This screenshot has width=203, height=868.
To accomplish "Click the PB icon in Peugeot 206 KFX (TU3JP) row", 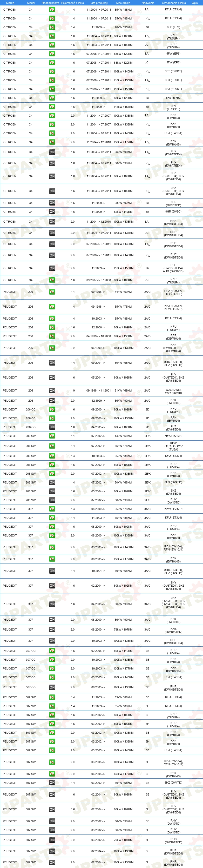I will (x=52, y=307).
